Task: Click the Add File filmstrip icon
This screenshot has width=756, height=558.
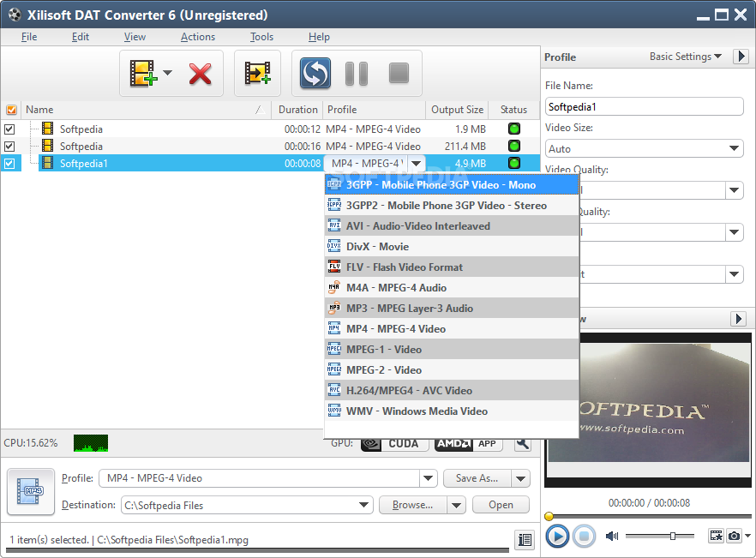Action: tap(143, 74)
